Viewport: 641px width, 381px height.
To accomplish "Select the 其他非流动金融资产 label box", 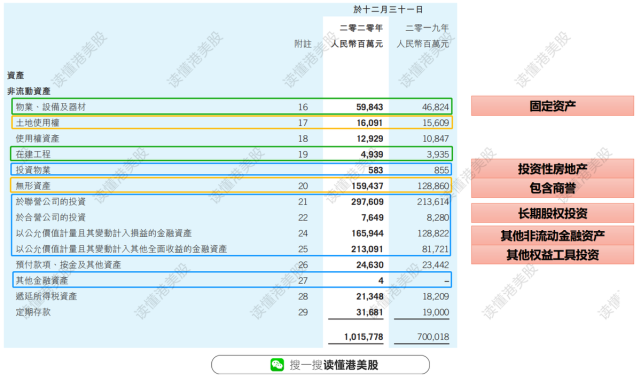I will 552,235.
